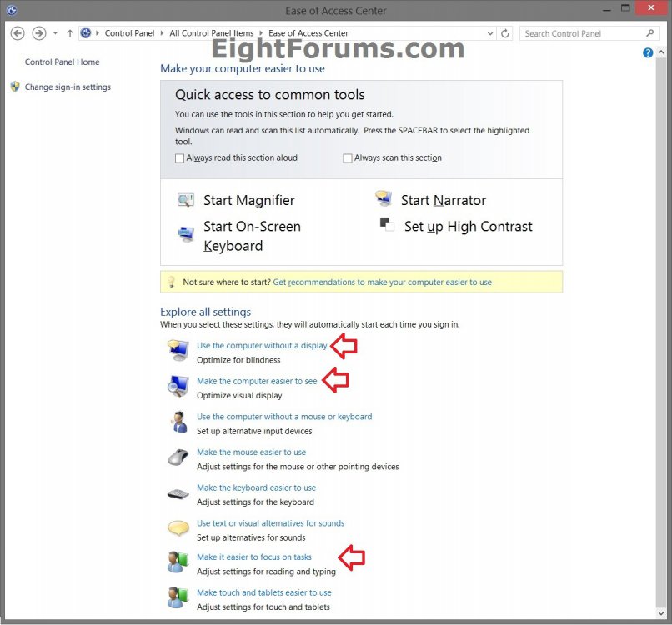Open the Help question mark icon

(x=648, y=52)
